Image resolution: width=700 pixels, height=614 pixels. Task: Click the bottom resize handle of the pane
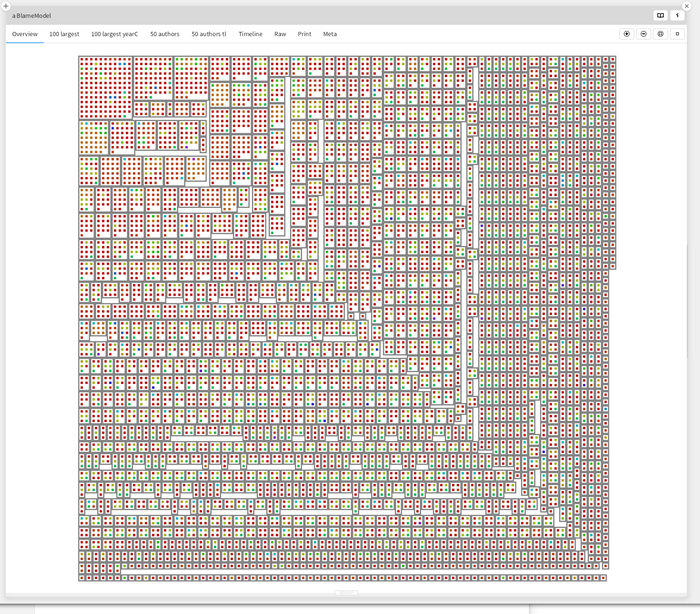pos(346,593)
